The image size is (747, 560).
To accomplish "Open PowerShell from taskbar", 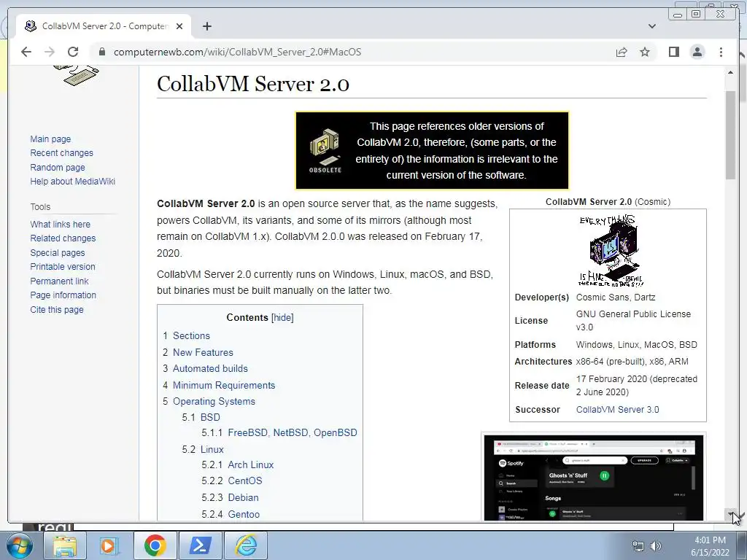I will click(200, 545).
